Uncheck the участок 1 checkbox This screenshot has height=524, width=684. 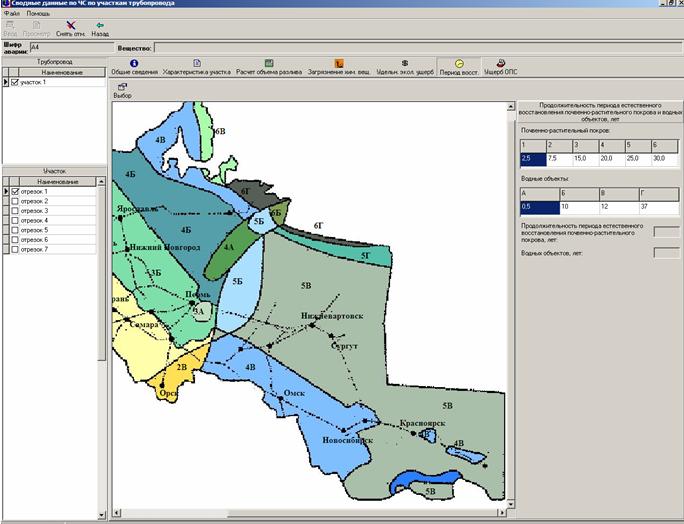point(14,82)
